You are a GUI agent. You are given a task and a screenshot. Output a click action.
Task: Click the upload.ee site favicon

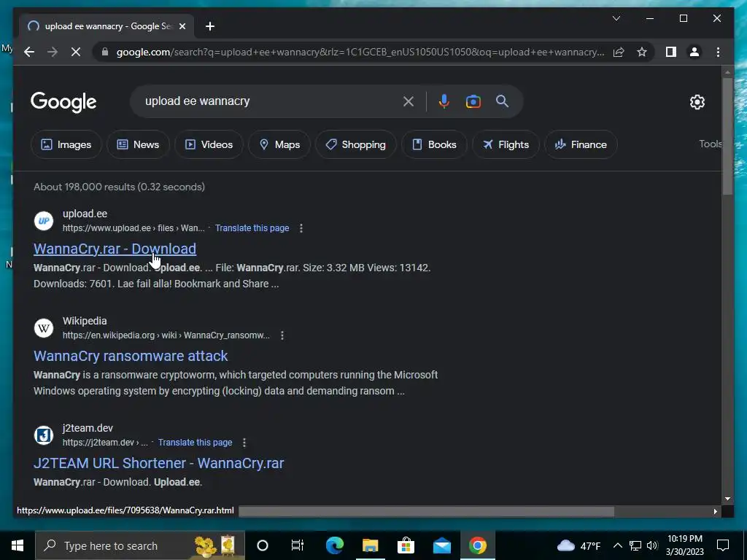pyautogui.click(x=43, y=220)
